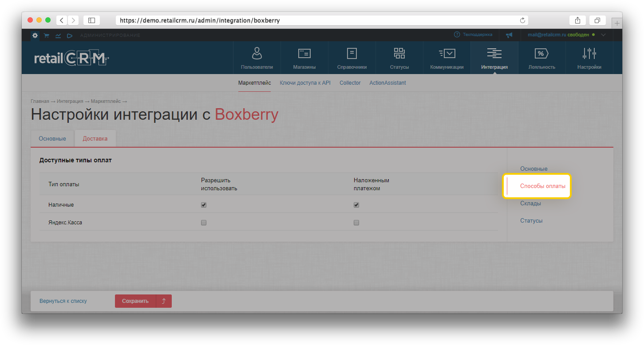Jump to Способы оплаты section

(543, 186)
